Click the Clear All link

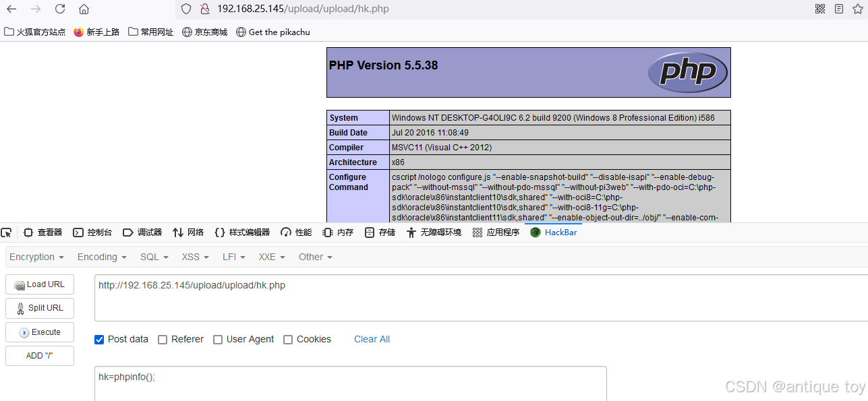(372, 339)
